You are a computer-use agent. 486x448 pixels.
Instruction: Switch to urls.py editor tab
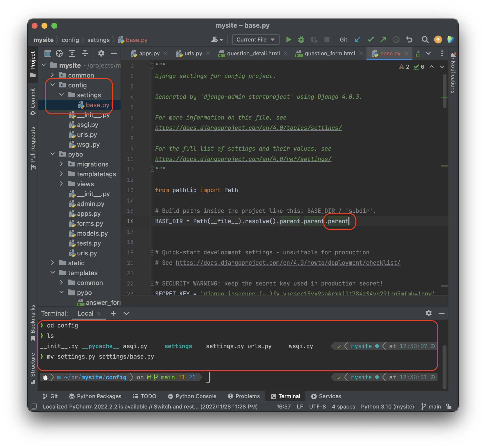click(x=193, y=53)
